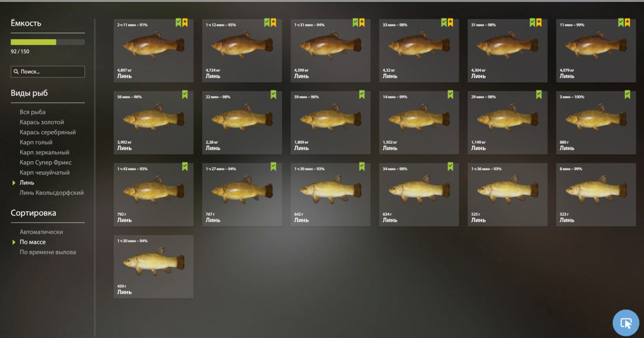Image resolution: width=644 pixels, height=338 pixels.
Task: Open the Карп чешуйчатый fish list
Action: pyautogui.click(x=45, y=173)
